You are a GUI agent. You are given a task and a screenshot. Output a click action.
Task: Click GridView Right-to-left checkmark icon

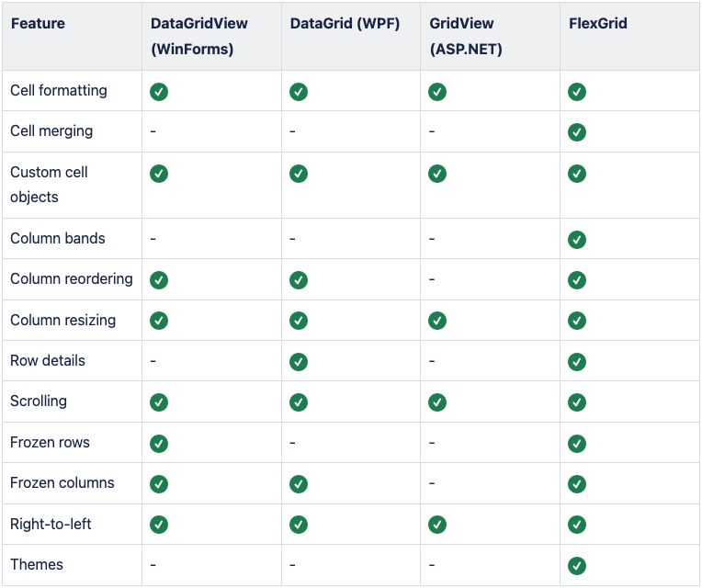[x=437, y=525]
